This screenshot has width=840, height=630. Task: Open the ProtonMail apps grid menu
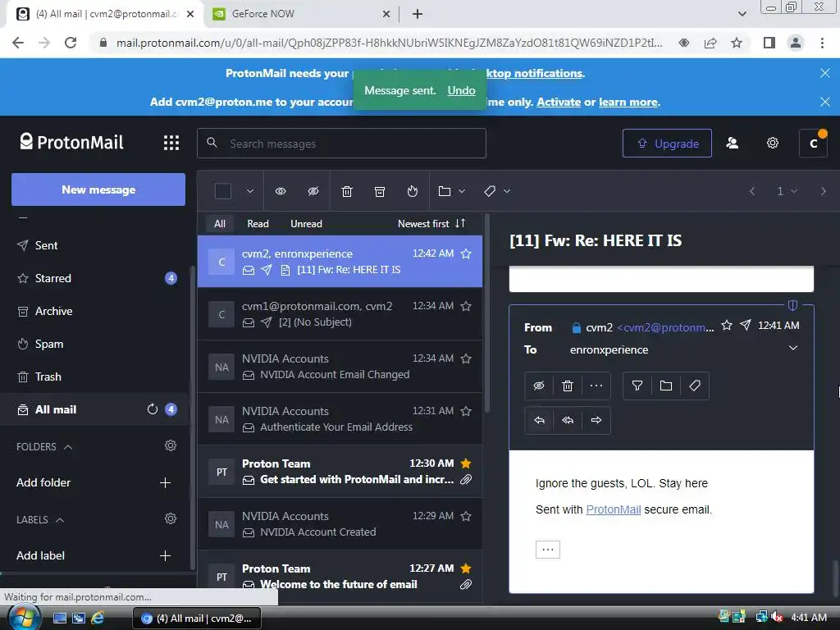(171, 143)
